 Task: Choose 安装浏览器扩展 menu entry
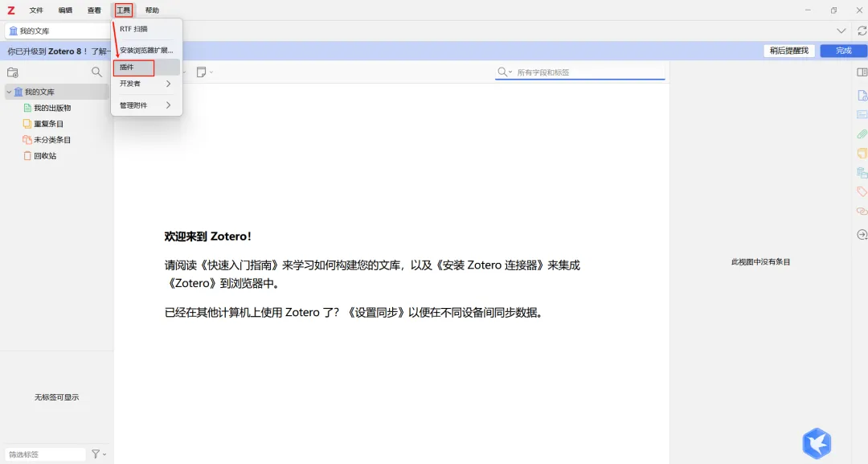click(x=146, y=51)
